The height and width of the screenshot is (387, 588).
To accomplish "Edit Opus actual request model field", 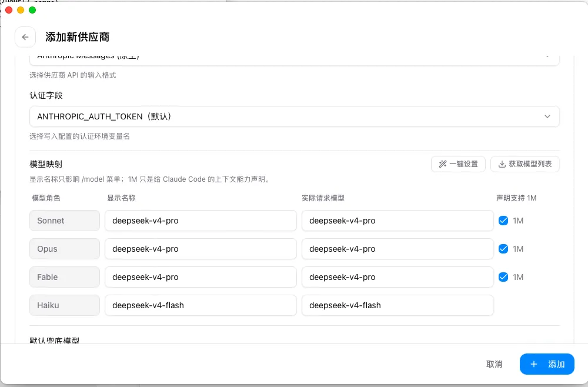I will (397, 249).
